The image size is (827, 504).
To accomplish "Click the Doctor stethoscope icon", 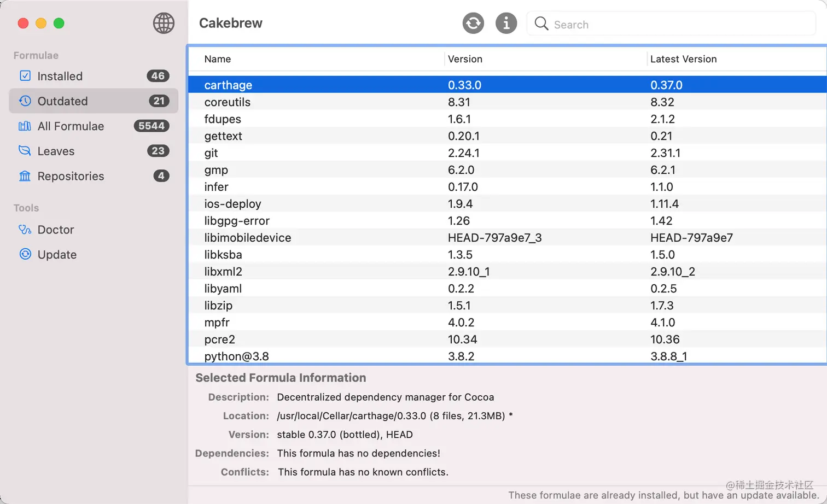I will pyautogui.click(x=25, y=229).
